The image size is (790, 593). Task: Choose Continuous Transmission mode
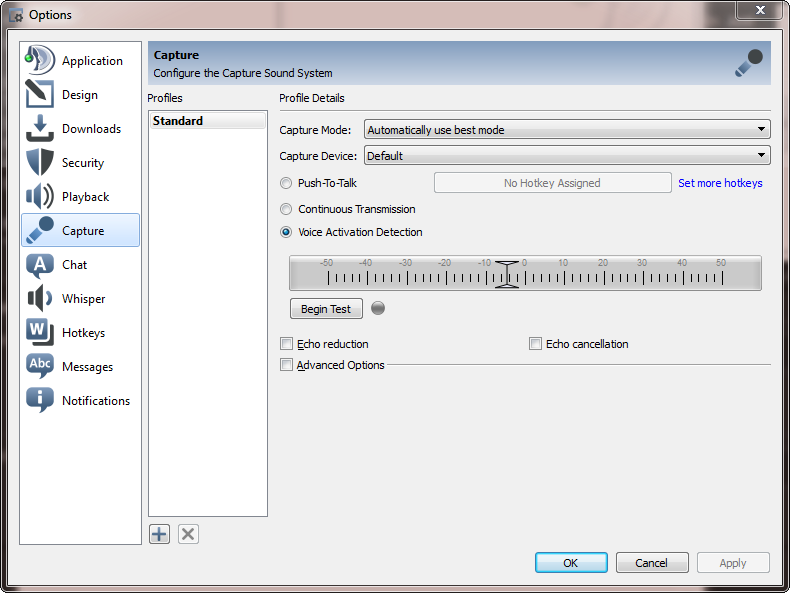pos(287,209)
